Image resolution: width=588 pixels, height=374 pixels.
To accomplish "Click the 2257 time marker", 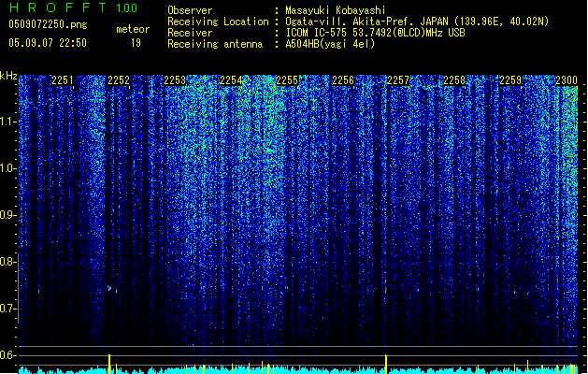I will pyautogui.click(x=398, y=80).
